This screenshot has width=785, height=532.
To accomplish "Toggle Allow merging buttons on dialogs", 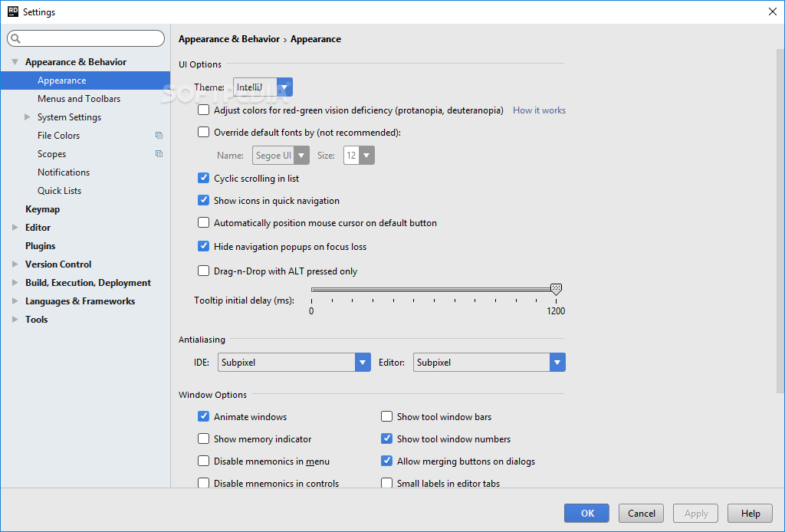I will tap(386, 461).
